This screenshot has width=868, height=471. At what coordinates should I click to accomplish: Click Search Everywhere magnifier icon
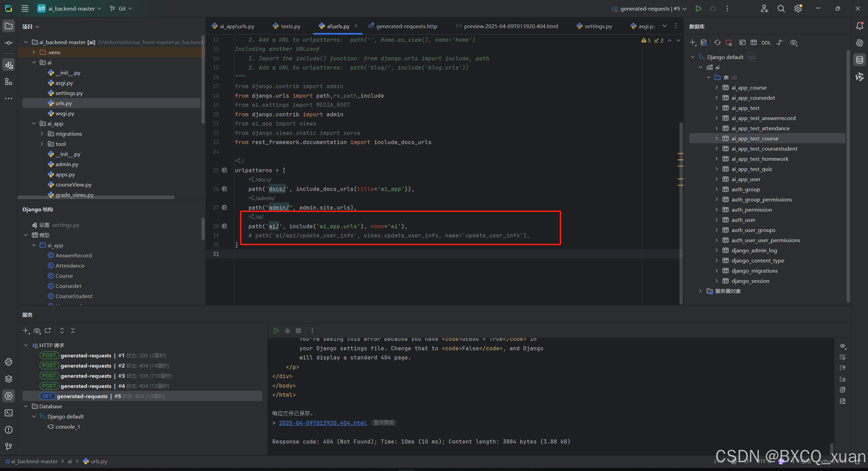(781, 8)
